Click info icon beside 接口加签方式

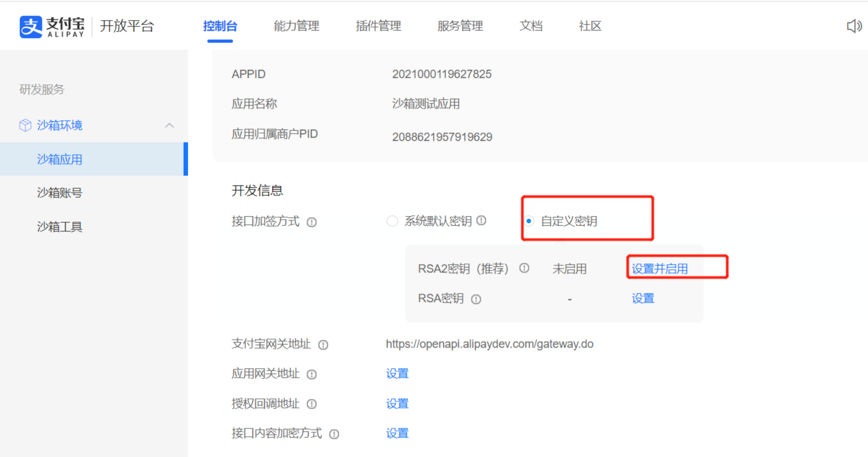pyautogui.click(x=312, y=222)
